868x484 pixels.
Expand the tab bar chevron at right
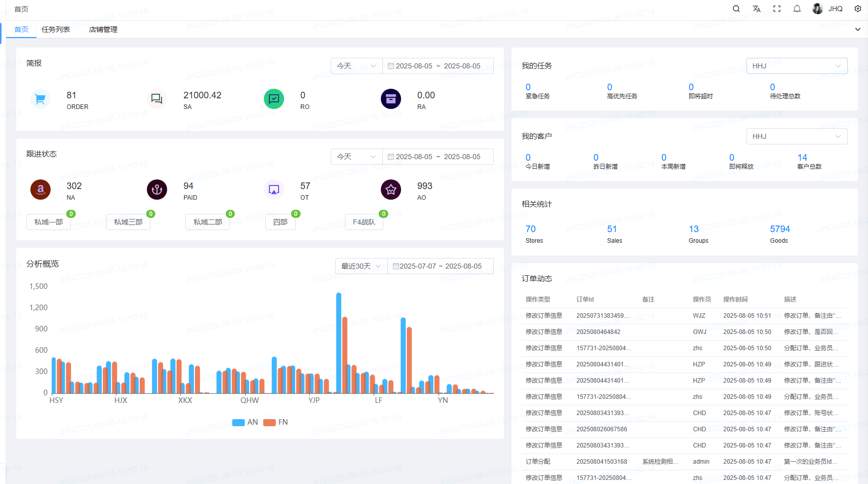point(858,29)
